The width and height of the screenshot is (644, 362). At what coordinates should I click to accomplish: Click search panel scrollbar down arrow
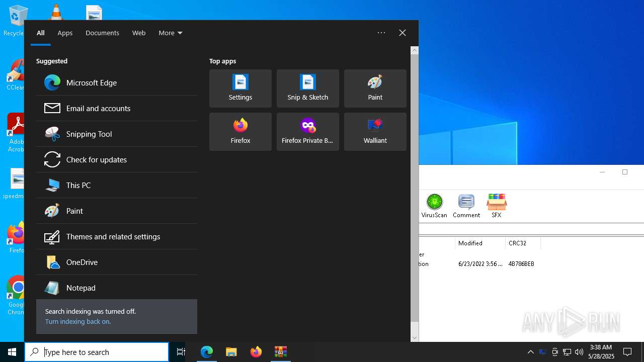point(415,338)
